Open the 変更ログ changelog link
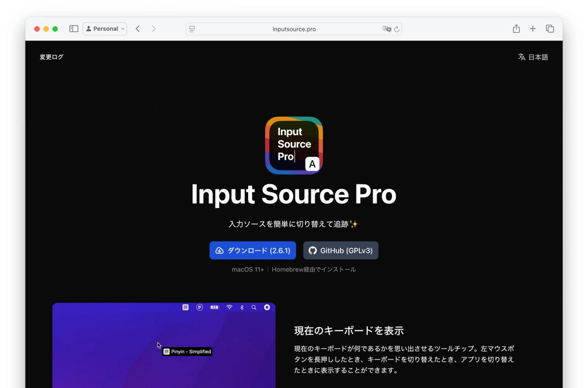 click(51, 57)
